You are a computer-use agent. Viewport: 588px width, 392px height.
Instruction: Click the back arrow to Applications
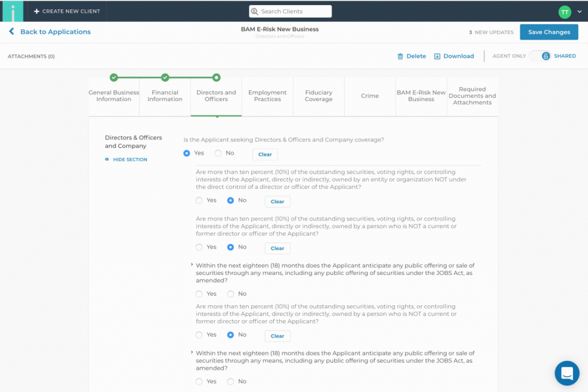pos(11,32)
